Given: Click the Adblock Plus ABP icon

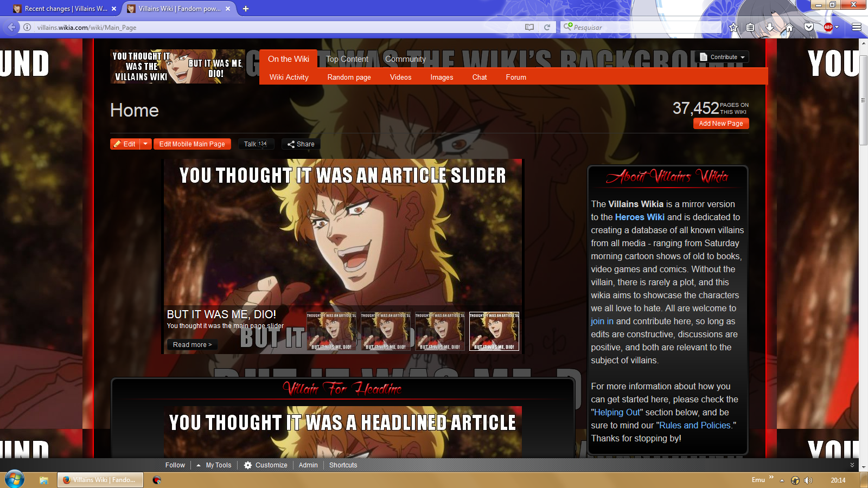Looking at the screenshot, I should (828, 27).
